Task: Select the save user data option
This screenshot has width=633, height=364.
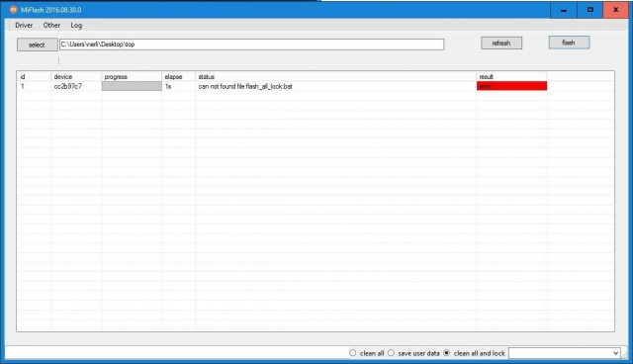Action: [391, 353]
